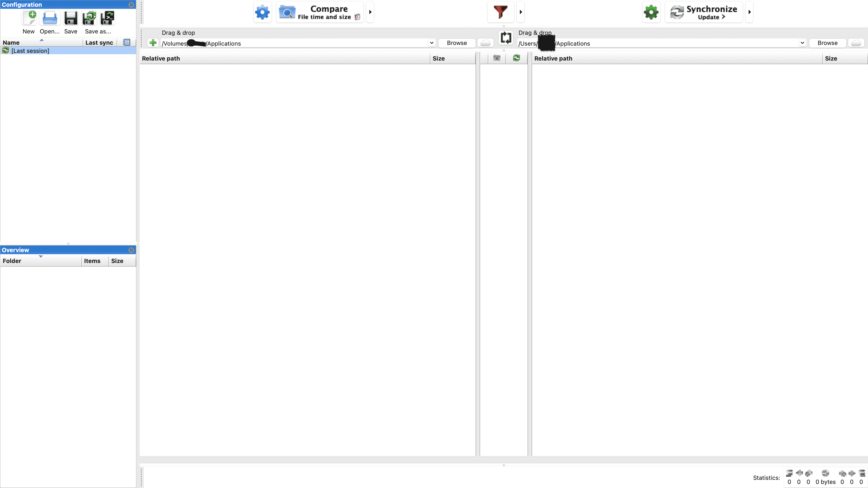Expand the Compare options chevron

click(x=370, y=12)
